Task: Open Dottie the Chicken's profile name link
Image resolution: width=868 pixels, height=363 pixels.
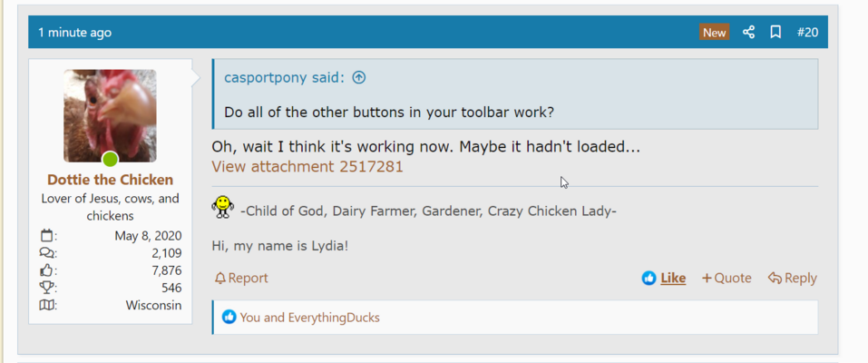Action: pos(110,180)
